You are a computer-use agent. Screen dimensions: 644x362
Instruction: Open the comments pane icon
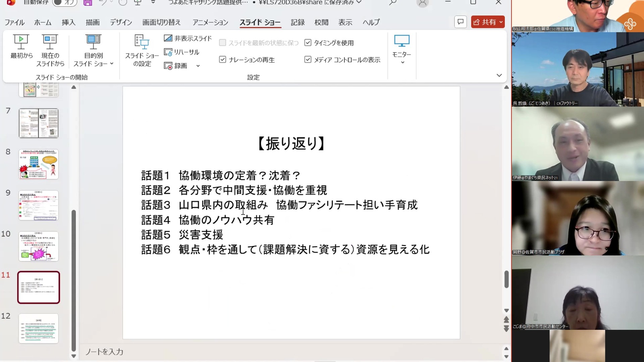pos(460,22)
